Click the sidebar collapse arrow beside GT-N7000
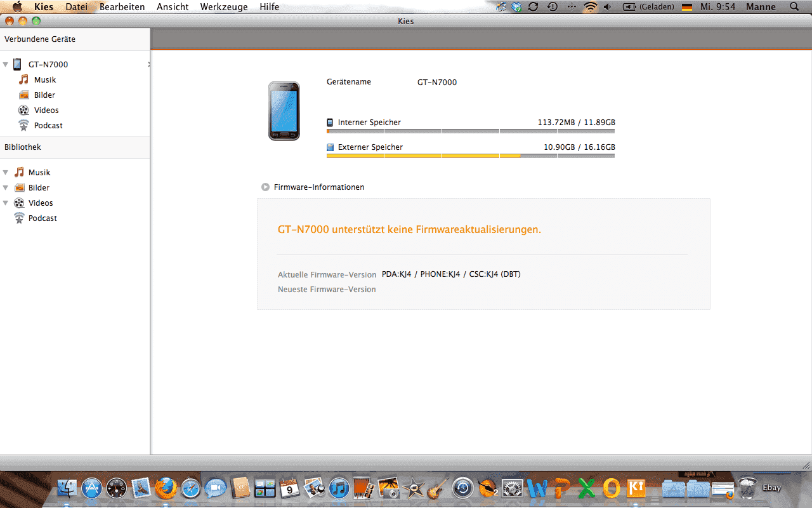 pyautogui.click(x=148, y=64)
